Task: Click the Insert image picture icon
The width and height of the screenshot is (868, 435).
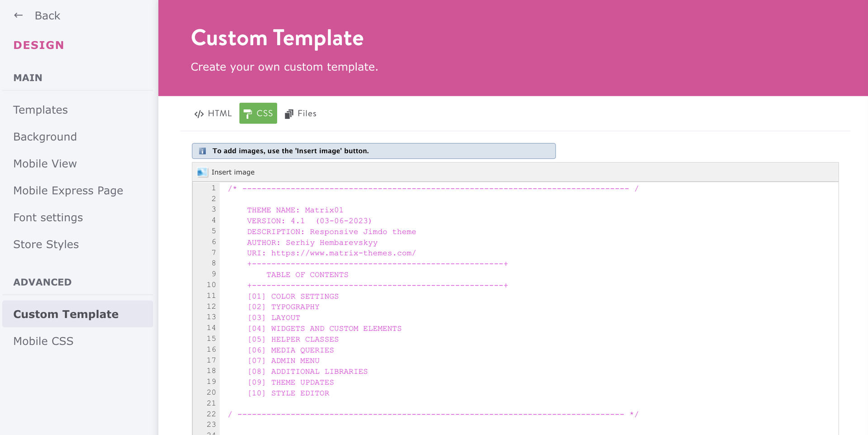Action: click(x=202, y=172)
